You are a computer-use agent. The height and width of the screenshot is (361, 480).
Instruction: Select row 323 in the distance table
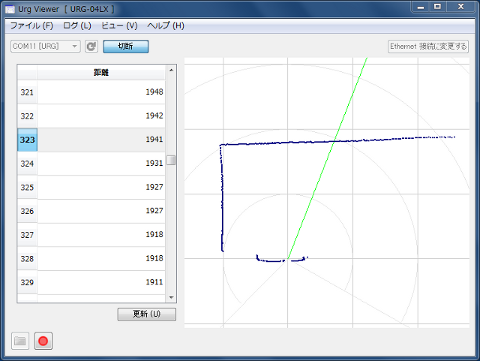pyautogui.click(x=91, y=140)
